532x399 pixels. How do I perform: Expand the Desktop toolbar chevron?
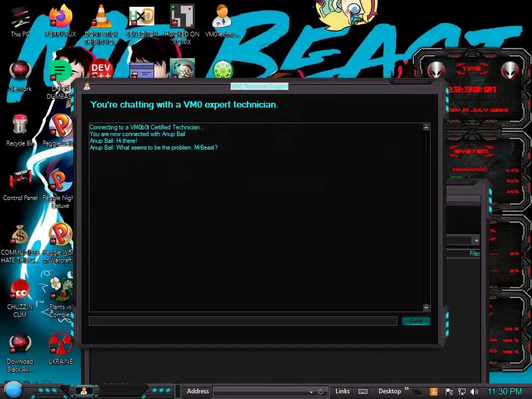coord(406,389)
